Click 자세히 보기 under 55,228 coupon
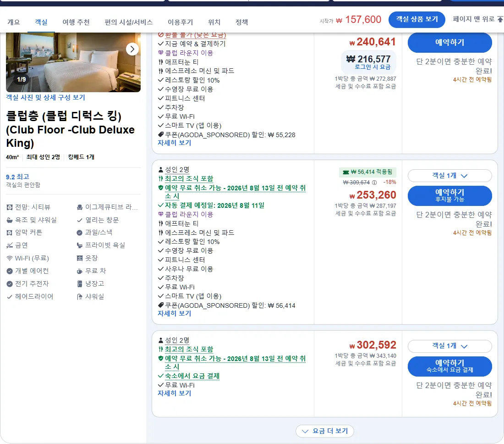 tap(174, 143)
